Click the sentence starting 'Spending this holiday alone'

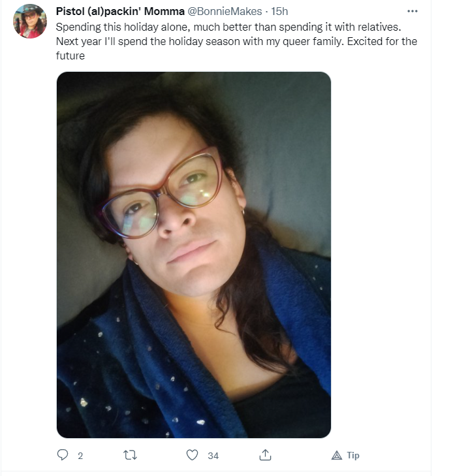tap(228, 27)
